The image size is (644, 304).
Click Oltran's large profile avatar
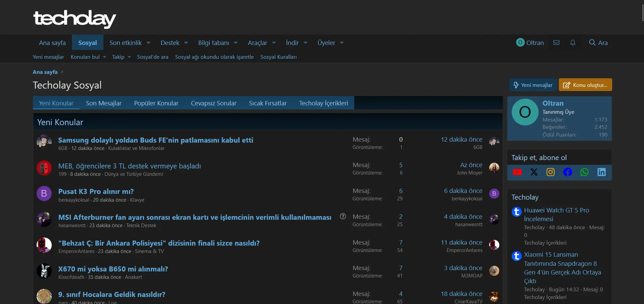[525, 112]
